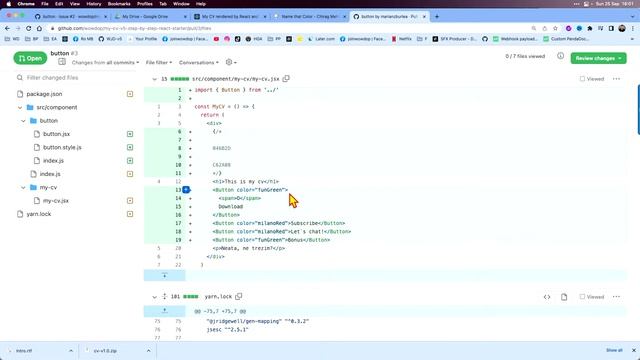Select button.jsx in the file tree
This screenshot has width=640, height=360.
click(x=56, y=134)
